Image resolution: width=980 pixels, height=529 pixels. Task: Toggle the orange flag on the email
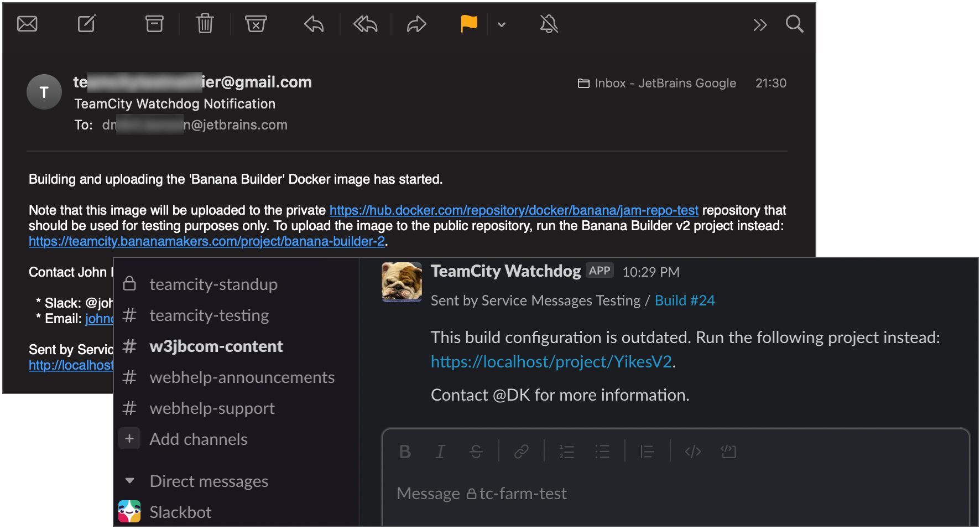[468, 24]
